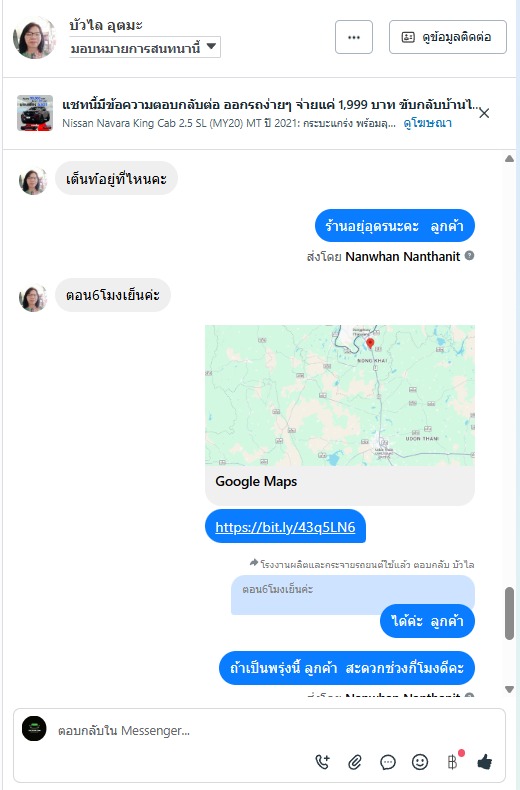
Task: Send a thumbs-up like
Action: pos(485,761)
